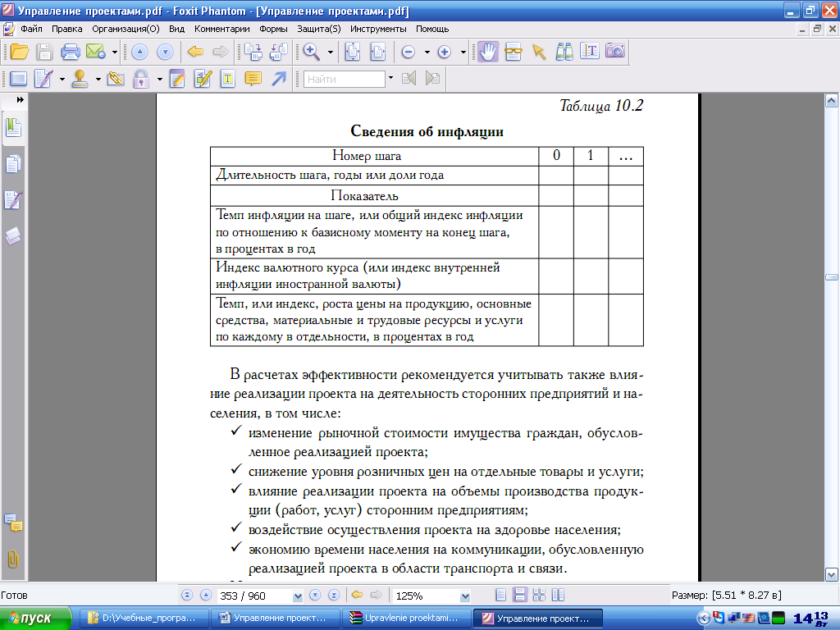This screenshot has height=630, width=840.
Task: Open the Pages thumbnails side panel
Action: [13, 164]
